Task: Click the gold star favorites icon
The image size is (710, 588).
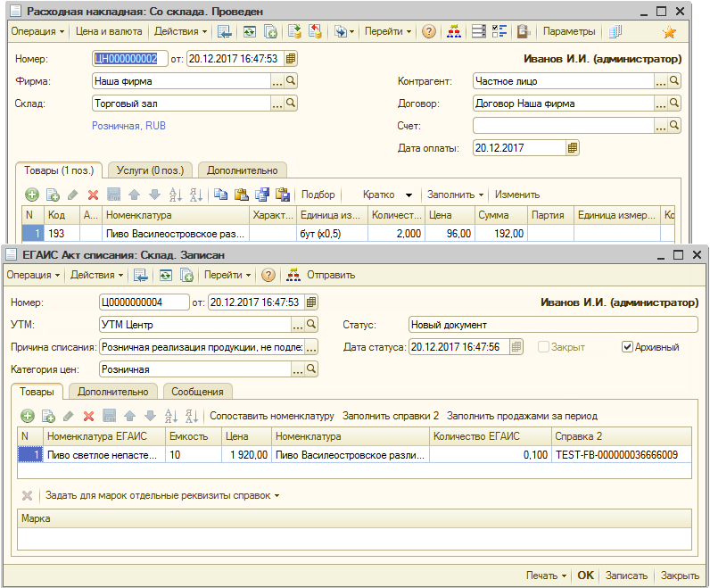Action: tap(669, 32)
